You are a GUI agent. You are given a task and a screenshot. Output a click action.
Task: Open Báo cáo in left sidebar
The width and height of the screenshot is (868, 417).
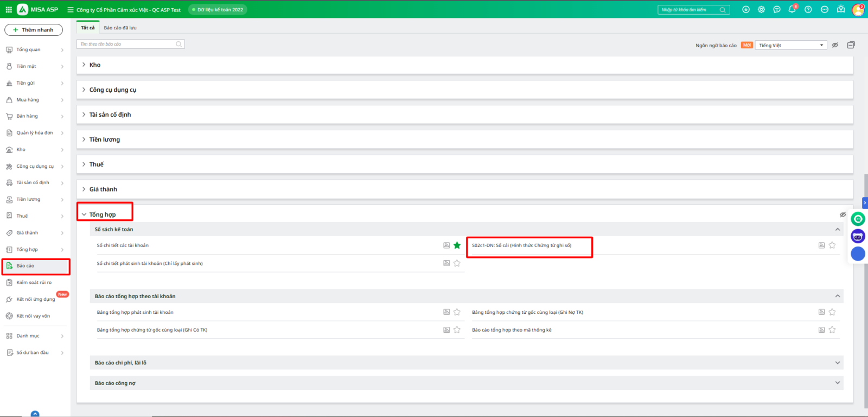25,266
